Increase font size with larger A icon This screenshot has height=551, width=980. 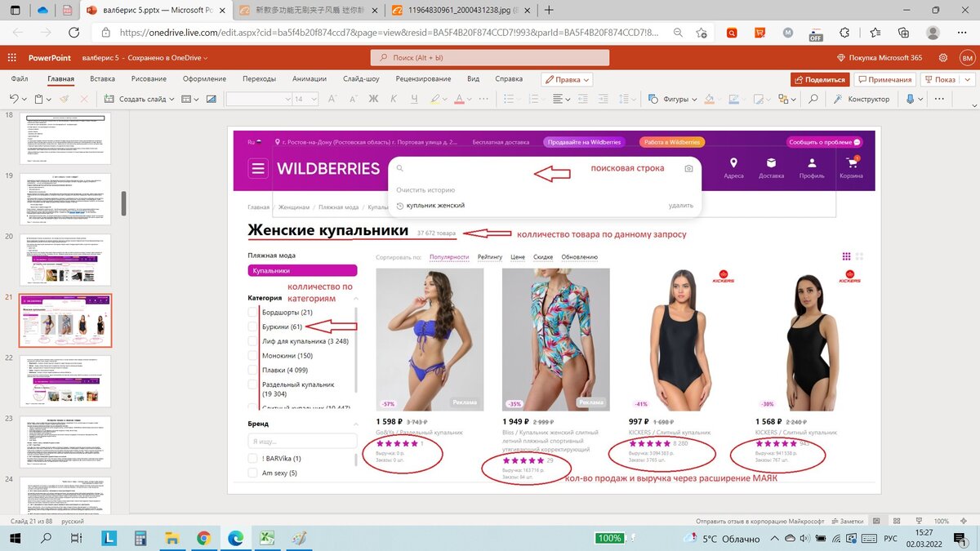coord(334,99)
